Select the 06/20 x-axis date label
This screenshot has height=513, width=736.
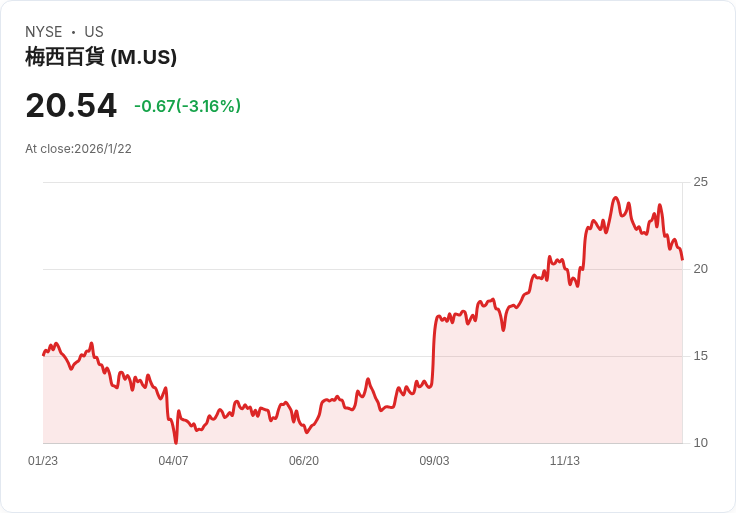pos(304,461)
